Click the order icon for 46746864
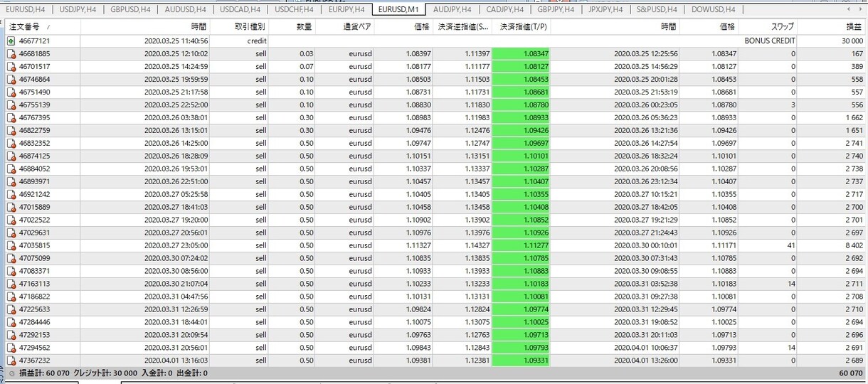Screen dimensions: 868x384 click(x=11, y=80)
